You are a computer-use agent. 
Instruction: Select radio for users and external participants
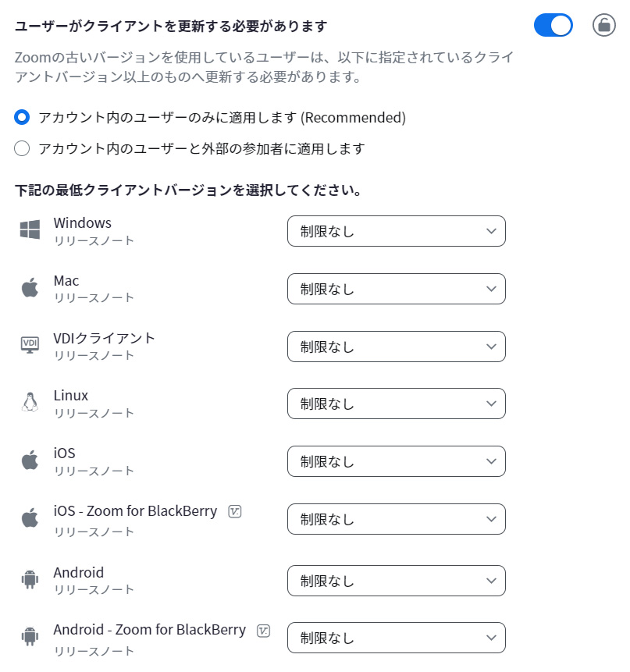(22, 148)
